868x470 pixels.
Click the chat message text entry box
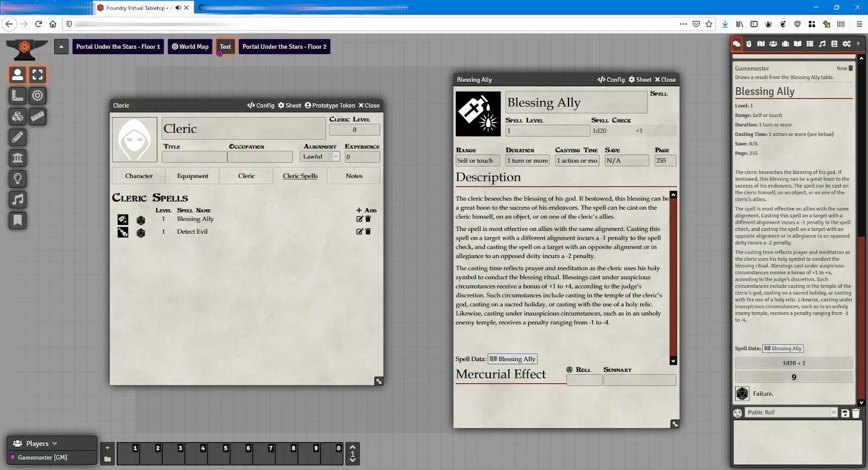[x=797, y=442]
